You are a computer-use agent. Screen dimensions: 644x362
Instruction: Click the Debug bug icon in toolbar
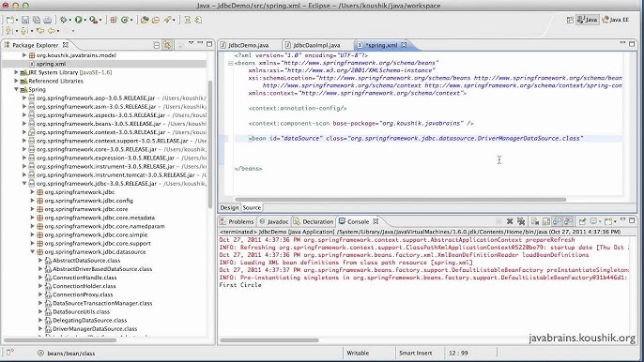[63, 20]
